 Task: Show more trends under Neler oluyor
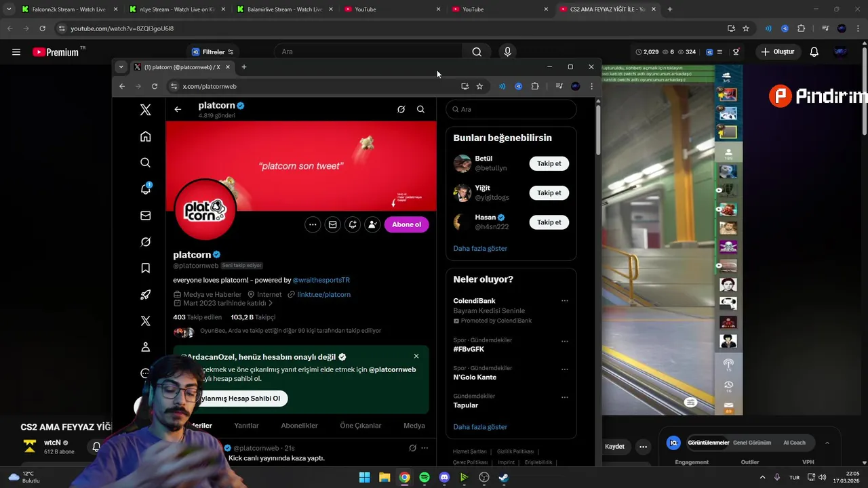480,427
